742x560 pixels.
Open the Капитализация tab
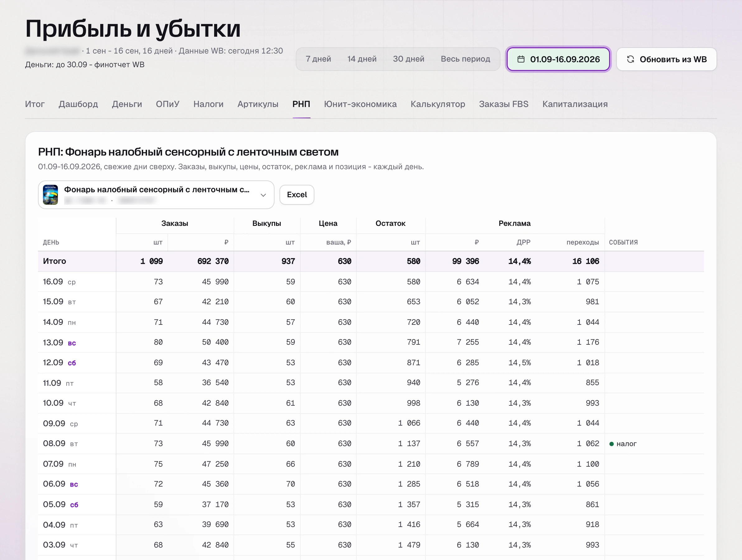pos(575,104)
